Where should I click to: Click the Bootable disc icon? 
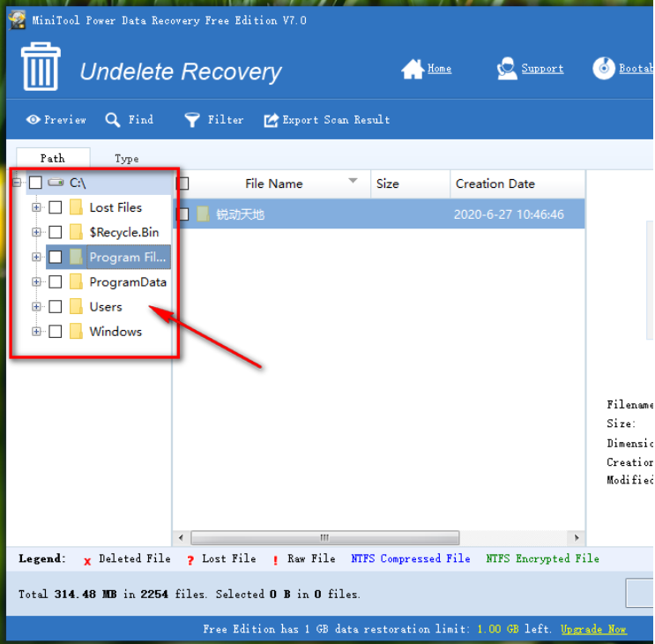click(604, 68)
